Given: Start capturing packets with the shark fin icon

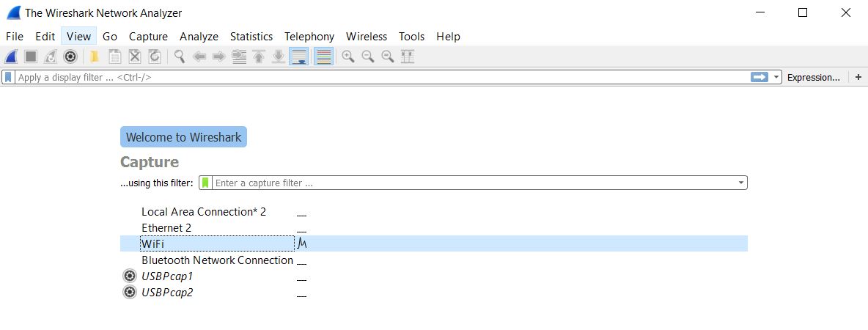Looking at the screenshot, I should pos(11,56).
